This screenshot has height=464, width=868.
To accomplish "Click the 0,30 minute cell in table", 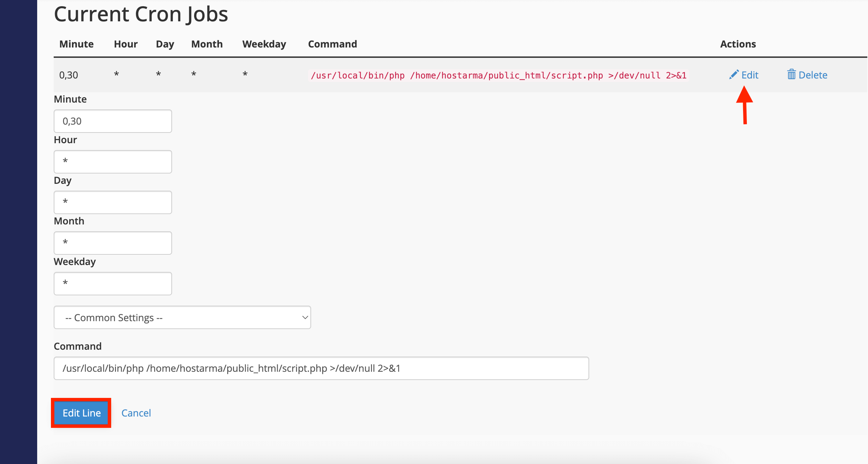I will click(x=68, y=75).
